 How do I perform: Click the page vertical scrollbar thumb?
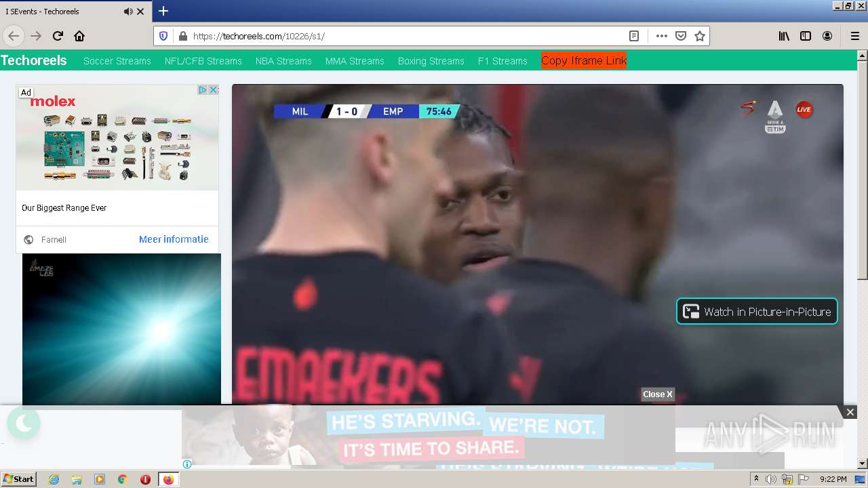click(x=863, y=169)
